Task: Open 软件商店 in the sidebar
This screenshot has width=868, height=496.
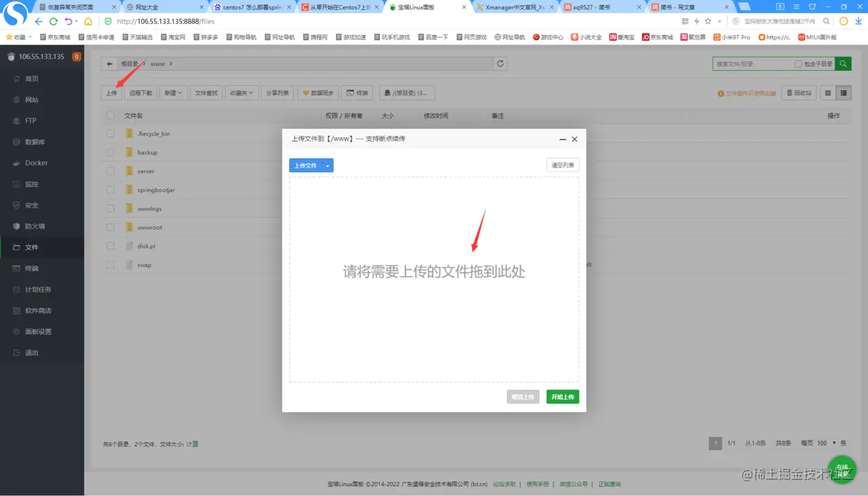Action: (38, 310)
